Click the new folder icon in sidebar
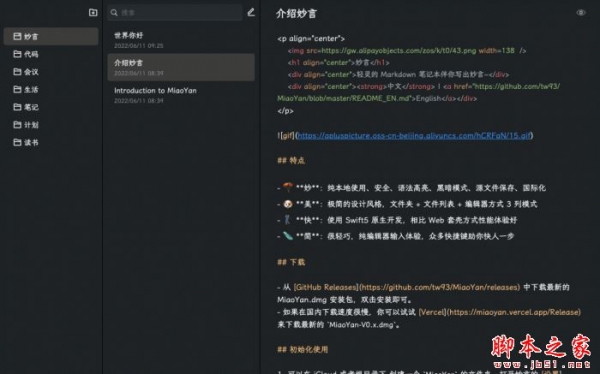The height and width of the screenshot is (374, 600). tap(93, 13)
